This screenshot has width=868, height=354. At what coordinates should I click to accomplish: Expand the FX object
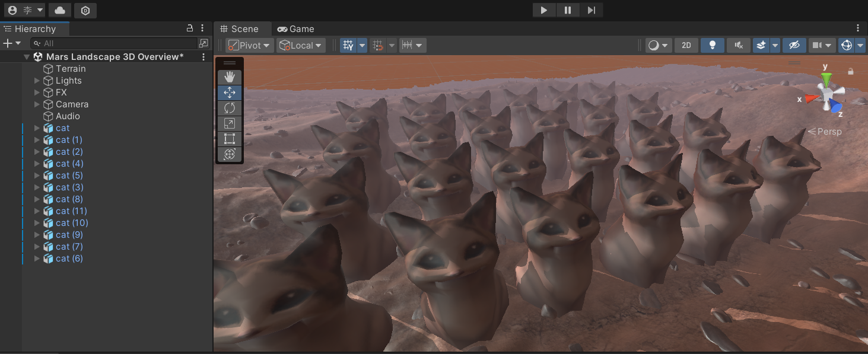(37, 93)
